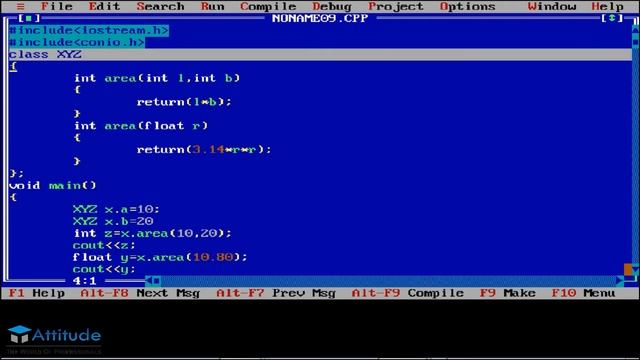Click F9 Make shortcut

[x=508, y=293]
